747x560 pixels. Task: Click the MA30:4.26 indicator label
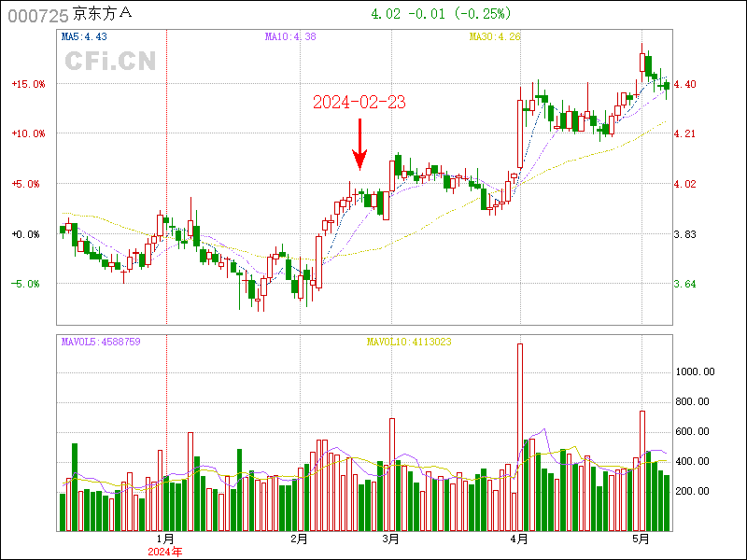tap(495, 36)
